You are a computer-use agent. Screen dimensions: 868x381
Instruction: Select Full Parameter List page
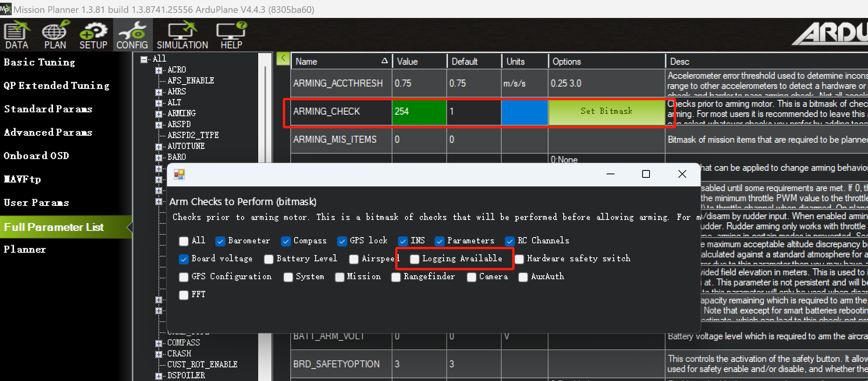click(x=66, y=227)
